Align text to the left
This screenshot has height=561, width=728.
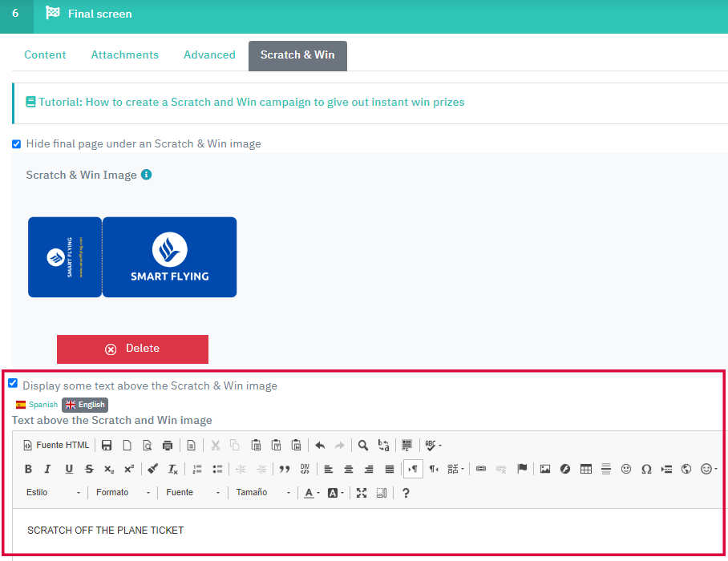tap(329, 469)
